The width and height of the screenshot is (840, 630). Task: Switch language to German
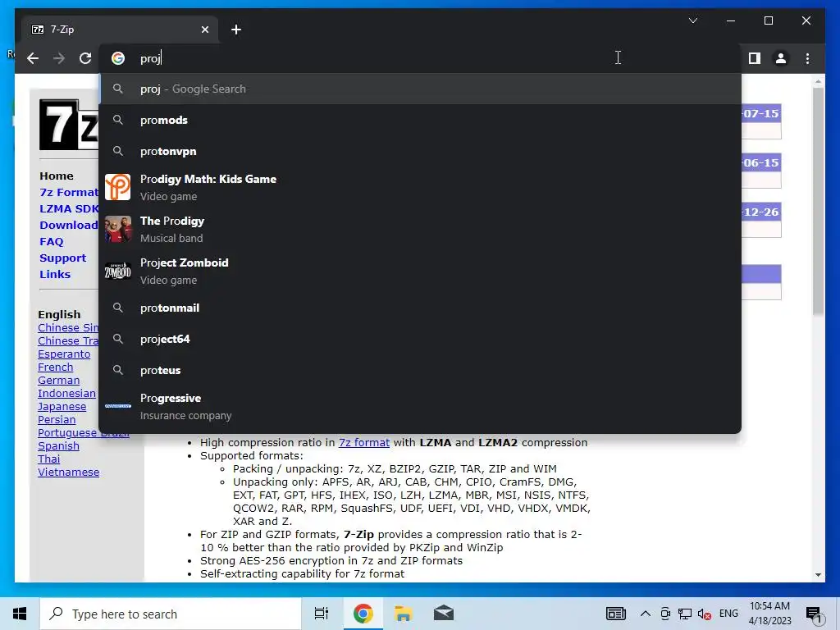pyautogui.click(x=58, y=381)
